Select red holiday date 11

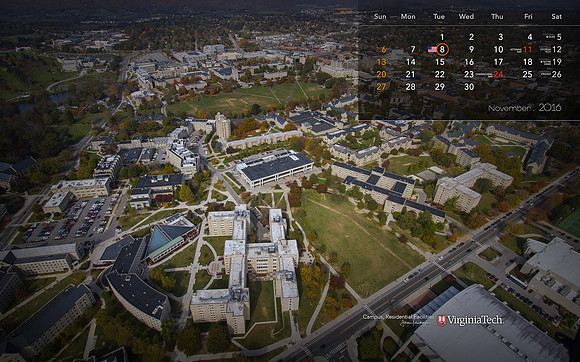[x=527, y=49]
